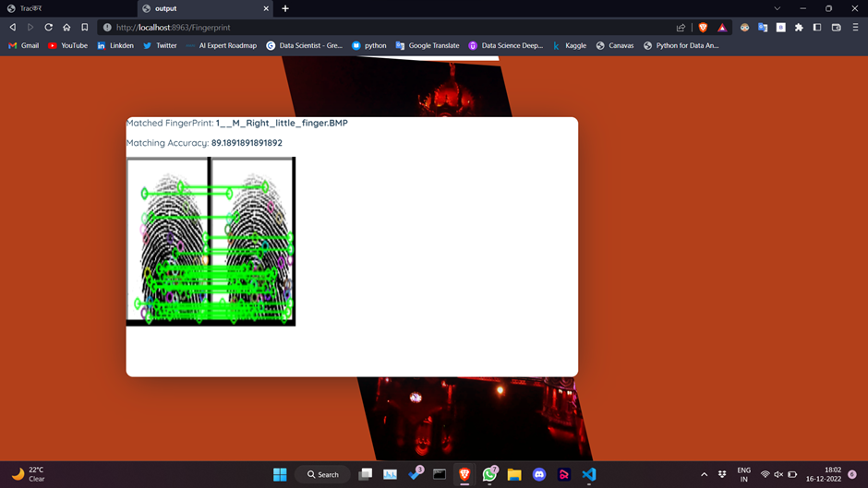The height and width of the screenshot is (488, 868).
Task: Select the 1__M_Right_little_finger.BMP filename text
Action: [x=282, y=123]
